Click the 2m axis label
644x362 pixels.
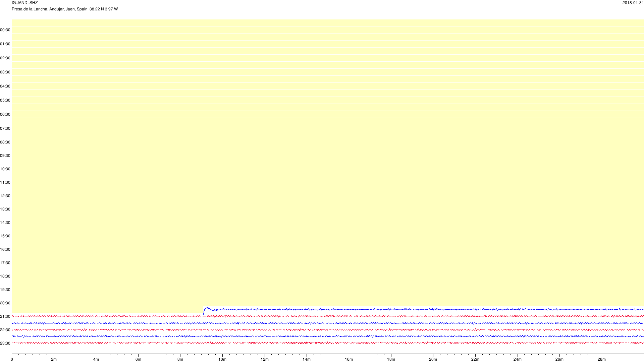pos(54,359)
